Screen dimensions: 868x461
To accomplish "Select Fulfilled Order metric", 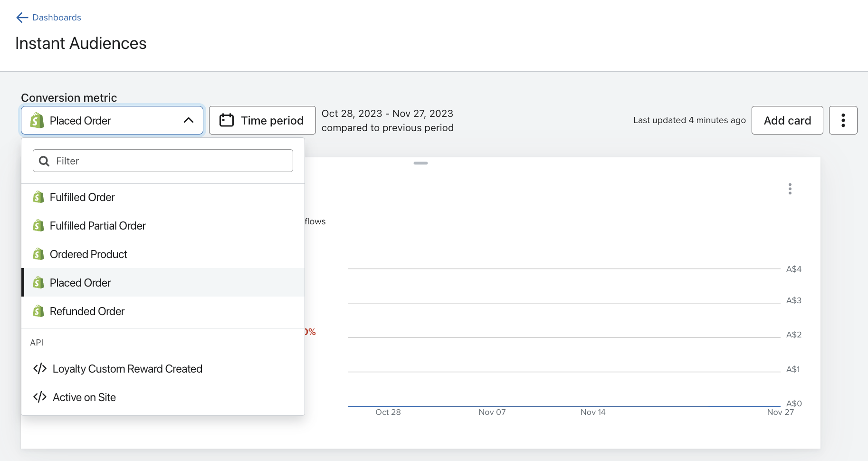I will (x=163, y=197).
